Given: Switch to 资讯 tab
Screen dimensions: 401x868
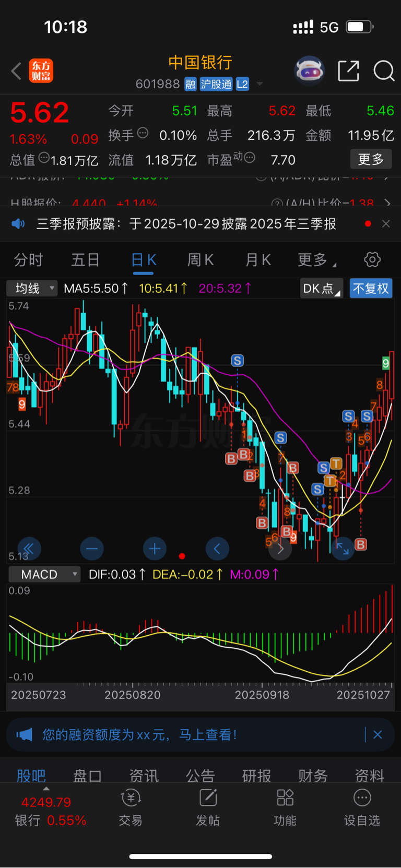Looking at the screenshot, I should tap(144, 776).
